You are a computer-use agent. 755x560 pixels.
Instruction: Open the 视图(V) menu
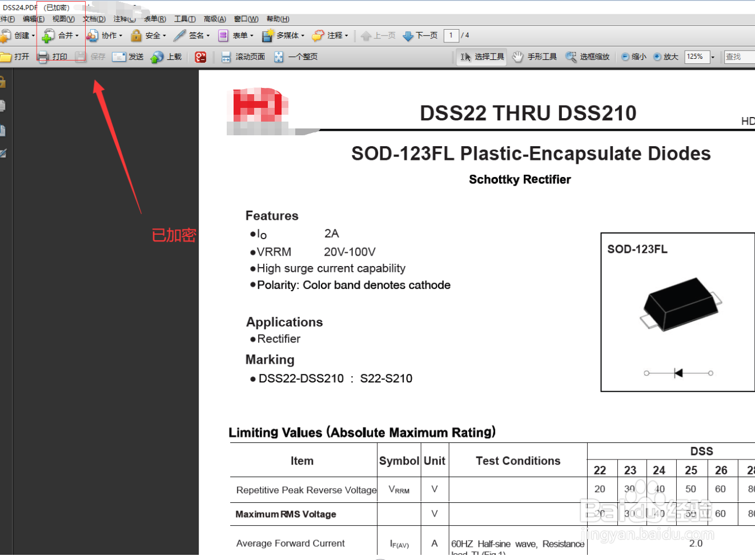(63, 19)
